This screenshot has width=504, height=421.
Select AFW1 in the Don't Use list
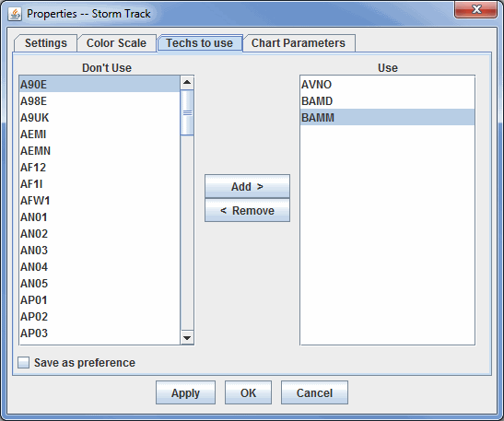[x=100, y=201]
